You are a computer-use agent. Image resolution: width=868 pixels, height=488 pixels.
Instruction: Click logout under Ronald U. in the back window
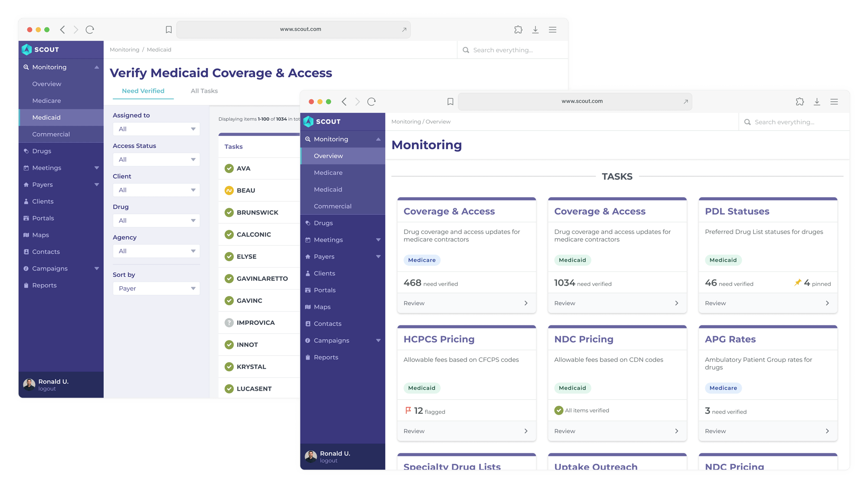point(47,389)
